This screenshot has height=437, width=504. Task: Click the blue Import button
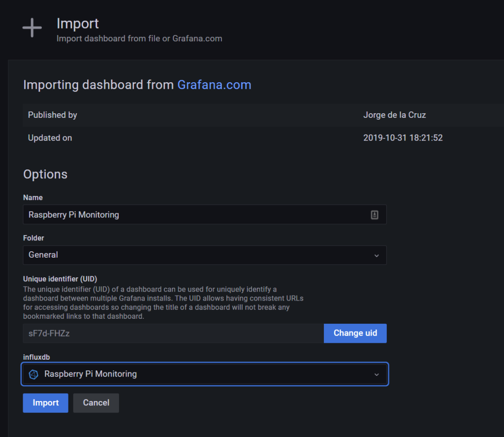45,403
